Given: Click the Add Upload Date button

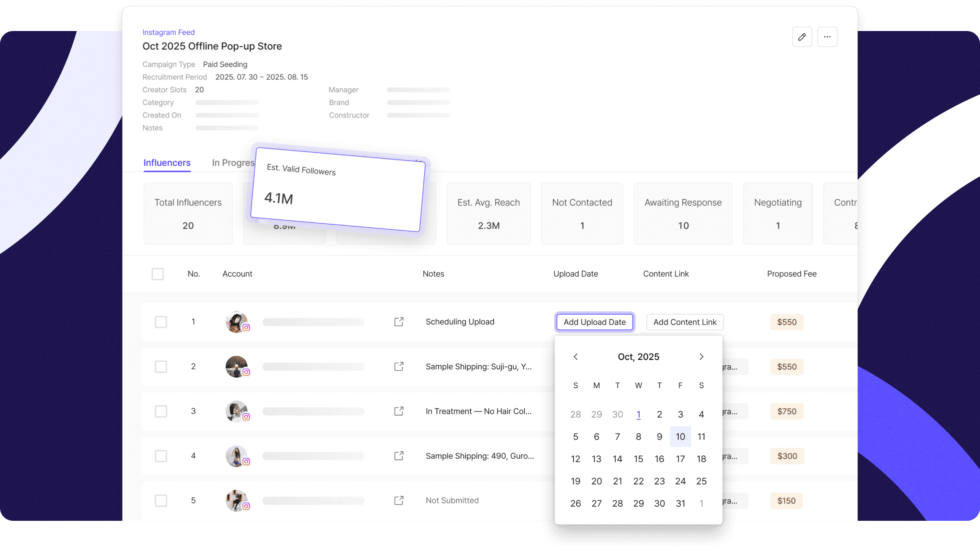Looking at the screenshot, I should click(595, 322).
